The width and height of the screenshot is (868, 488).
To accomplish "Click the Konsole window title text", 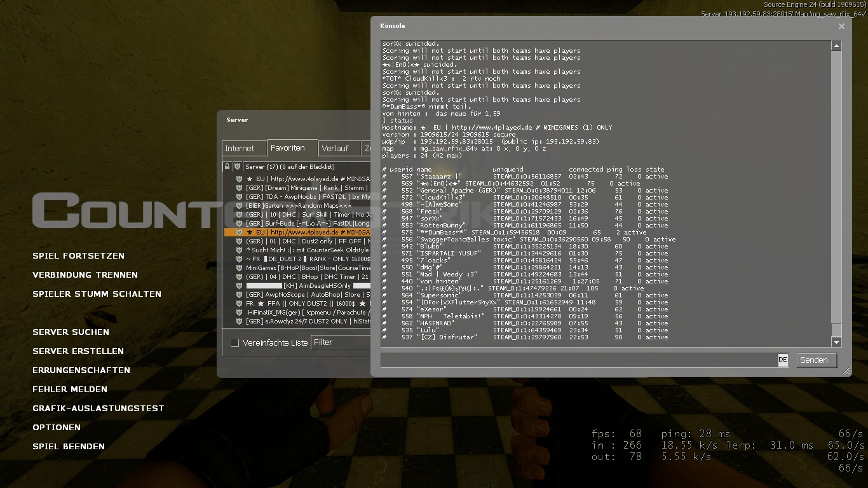I will point(392,26).
